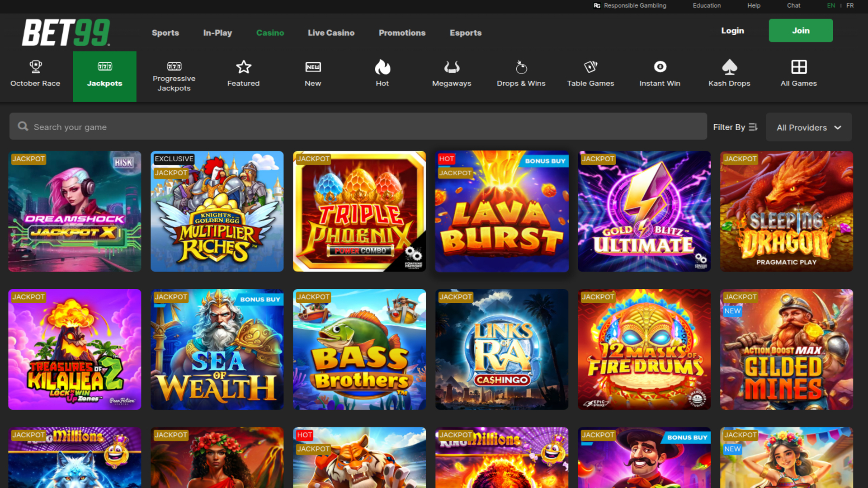Image resolution: width=868 pixels, height=488 pixels.
Task: Open the October Race trophy icon
Action: (35, 66)
